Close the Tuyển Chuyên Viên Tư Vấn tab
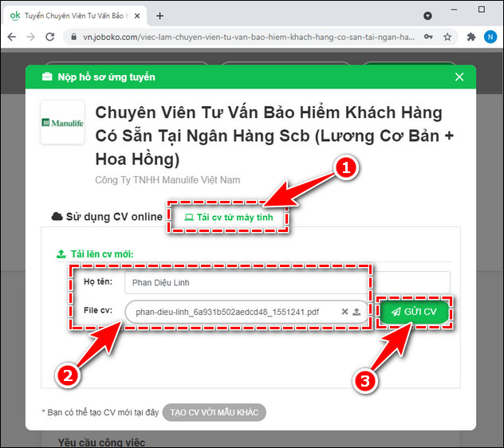 (x=137, y=16)
